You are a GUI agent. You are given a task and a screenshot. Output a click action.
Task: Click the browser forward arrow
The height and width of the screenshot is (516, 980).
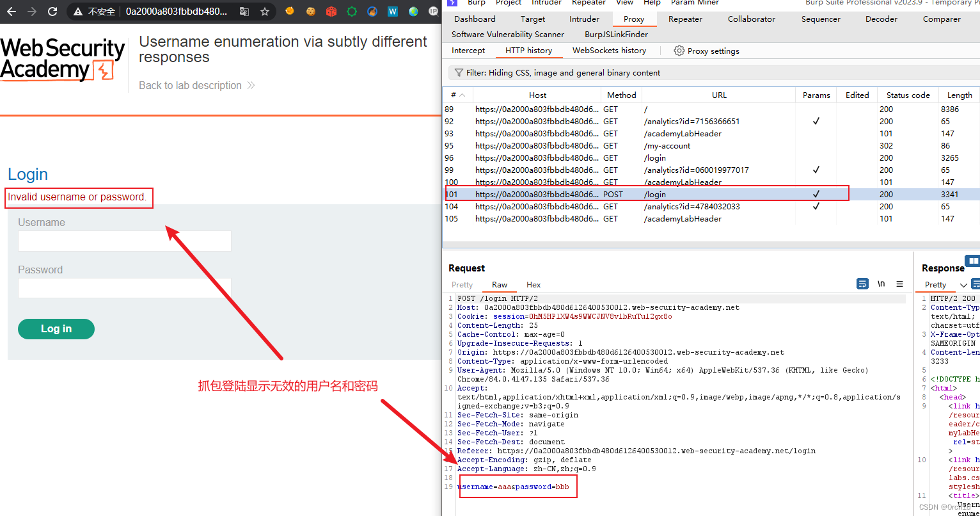[x=32, y=12]
